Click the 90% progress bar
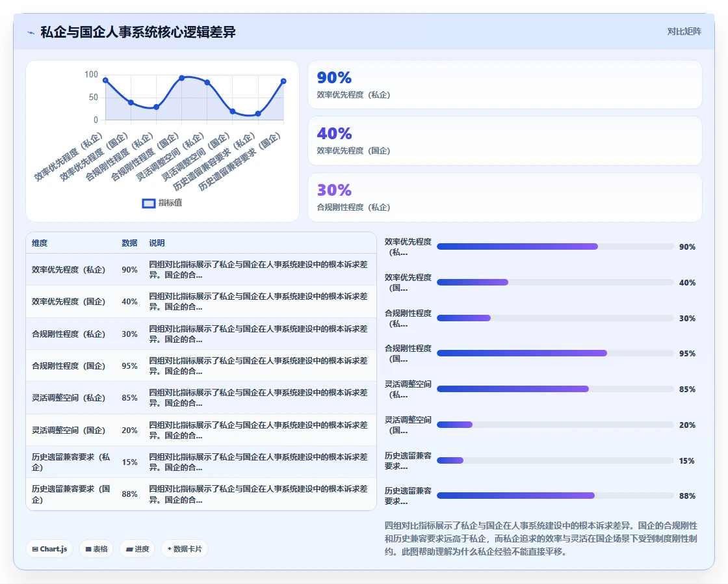The image size is (728, 584). coord(555,246)
